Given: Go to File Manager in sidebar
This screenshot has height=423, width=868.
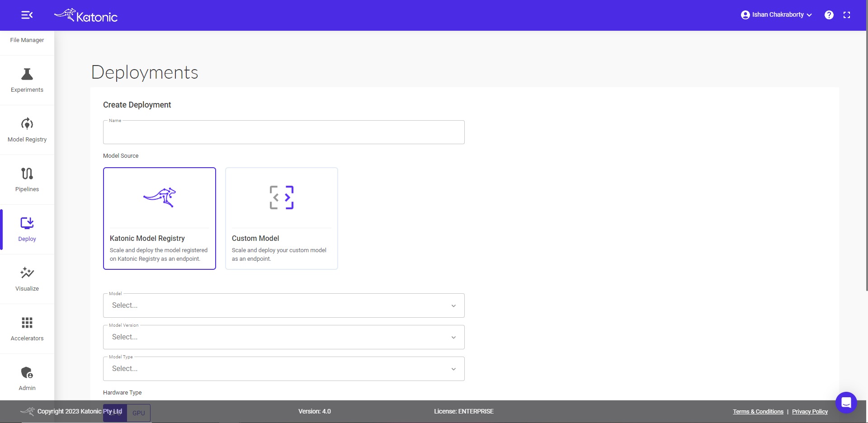Looking at the screenshot, I should click(27, 40).
